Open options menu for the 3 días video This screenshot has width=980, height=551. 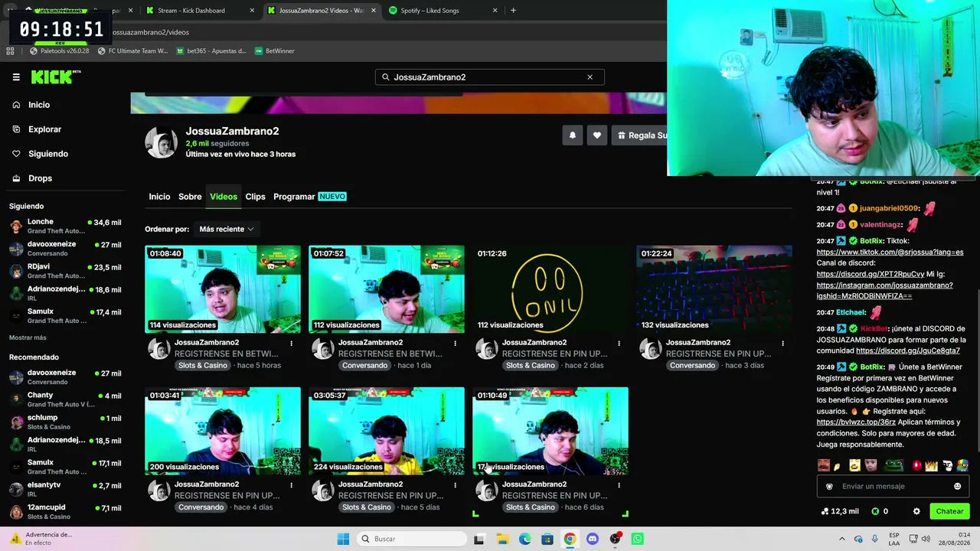(x=782, y=344)
